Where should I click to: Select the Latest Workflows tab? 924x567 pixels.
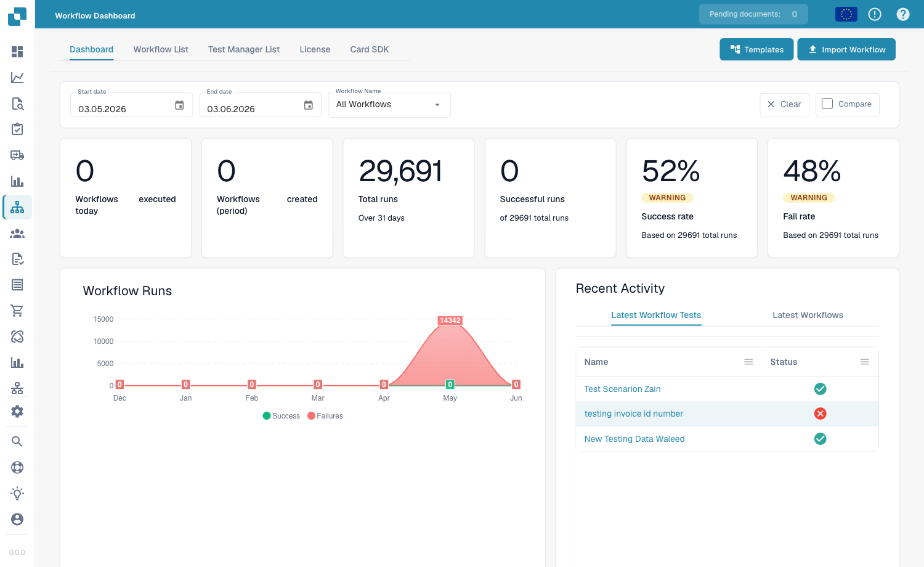pyautogui.click(x=808, y=315)
